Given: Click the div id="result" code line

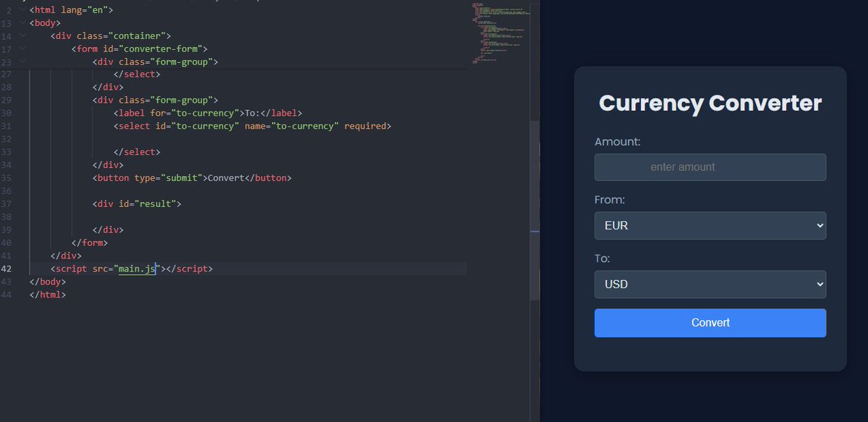Looking at the screenshot, I should (x=137, y=204).
